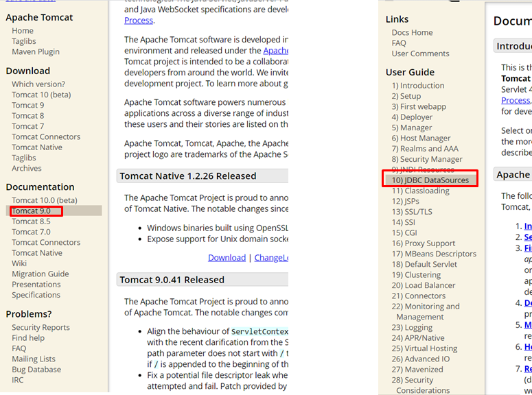Viewport: 532px width, 395px height.
Task: Open the Tomcat 8.5 documentation link
Action: [x=31, y=221]
